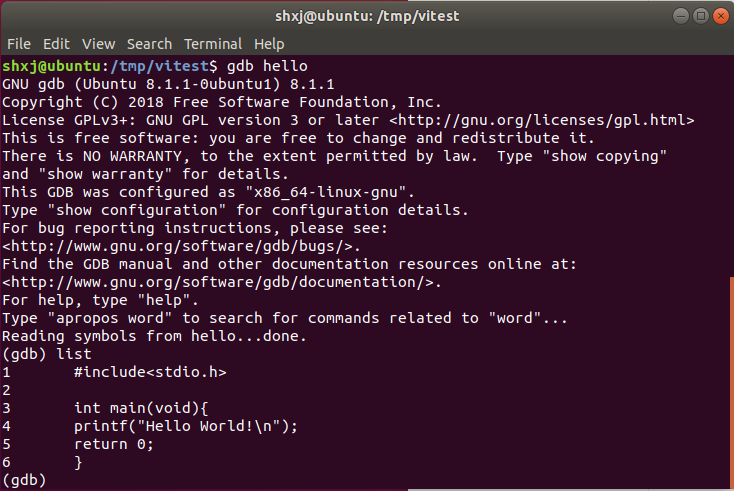This screenshot has height=491, width=734.
Task: Click the GPL license URL
Action: [541, 120]
